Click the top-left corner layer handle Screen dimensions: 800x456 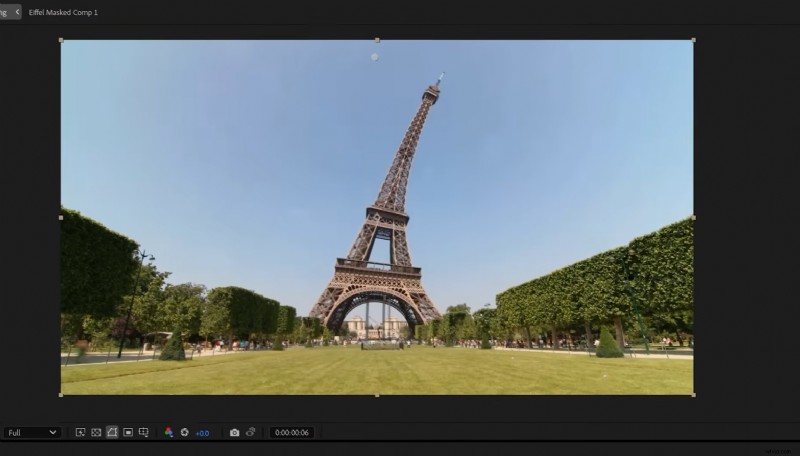point(61,40)
